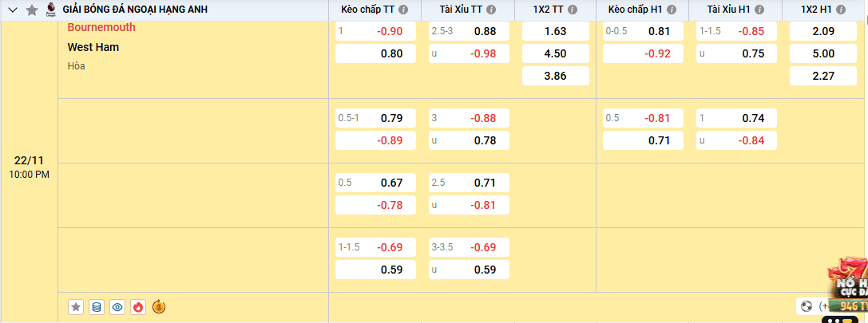
Task: Click the match date 22/11
Action: coord(29,161)
